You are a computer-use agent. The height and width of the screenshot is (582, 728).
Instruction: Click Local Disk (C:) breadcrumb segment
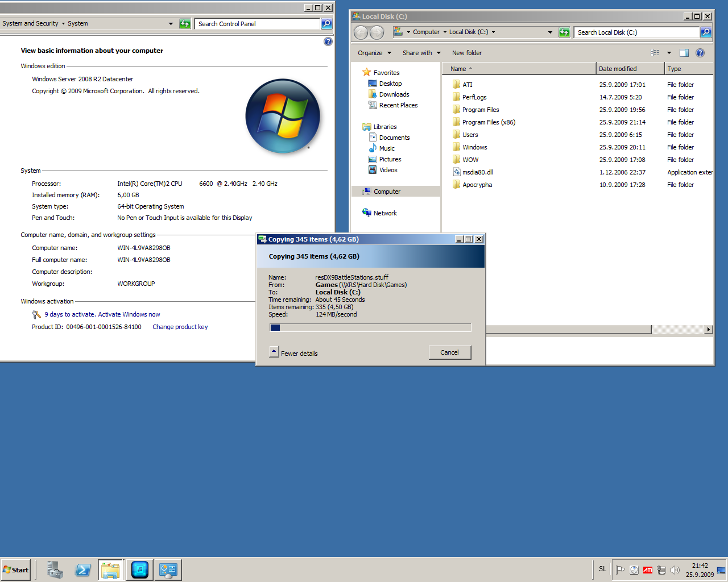[x=469, y=32]
